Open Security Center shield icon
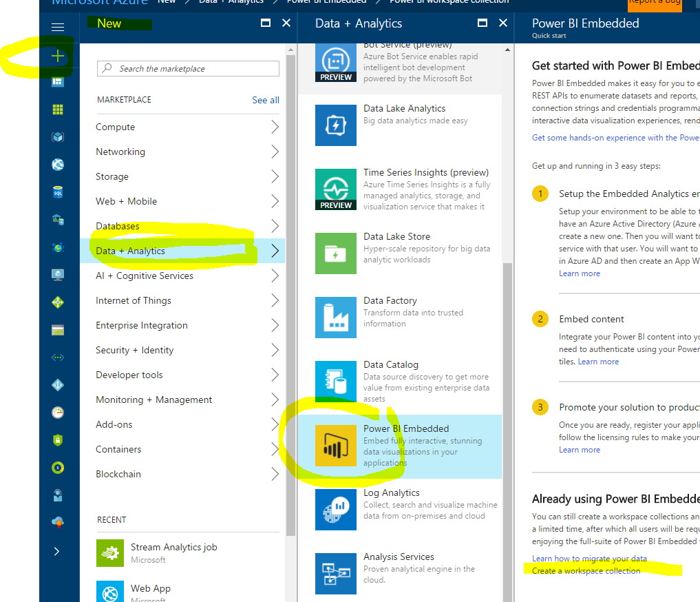 58,440
